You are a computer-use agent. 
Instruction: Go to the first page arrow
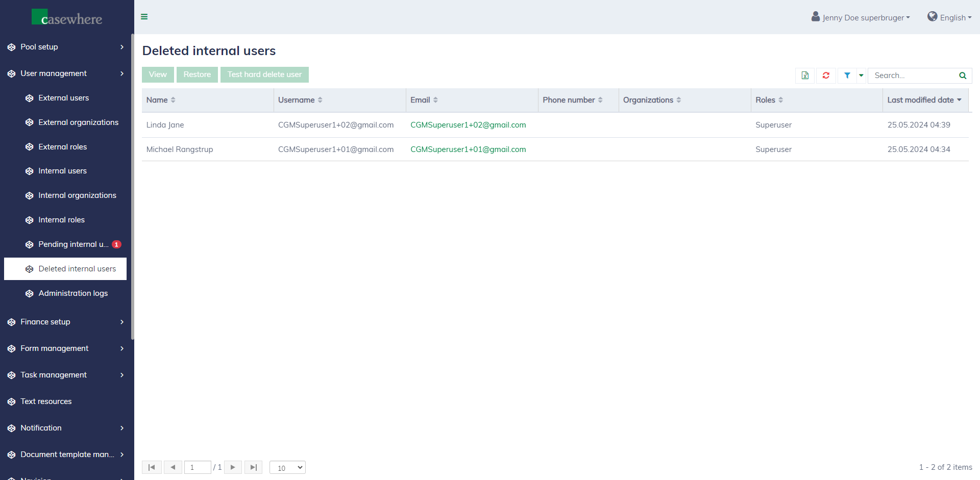click(152, 467)
